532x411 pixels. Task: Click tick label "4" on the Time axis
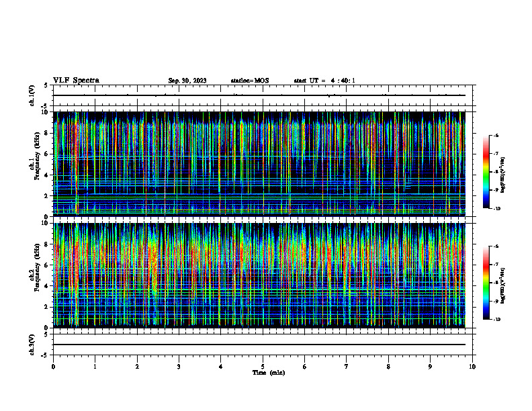point(221,367)
